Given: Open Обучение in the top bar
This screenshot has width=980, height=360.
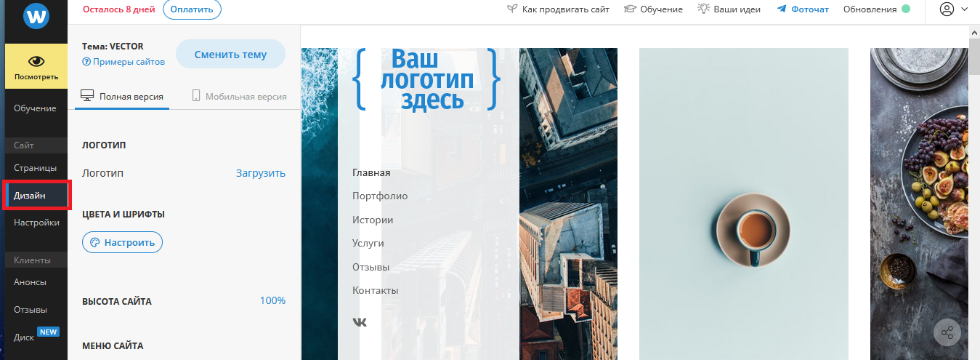Looking at the screenshot, I should tap(653, 9).
